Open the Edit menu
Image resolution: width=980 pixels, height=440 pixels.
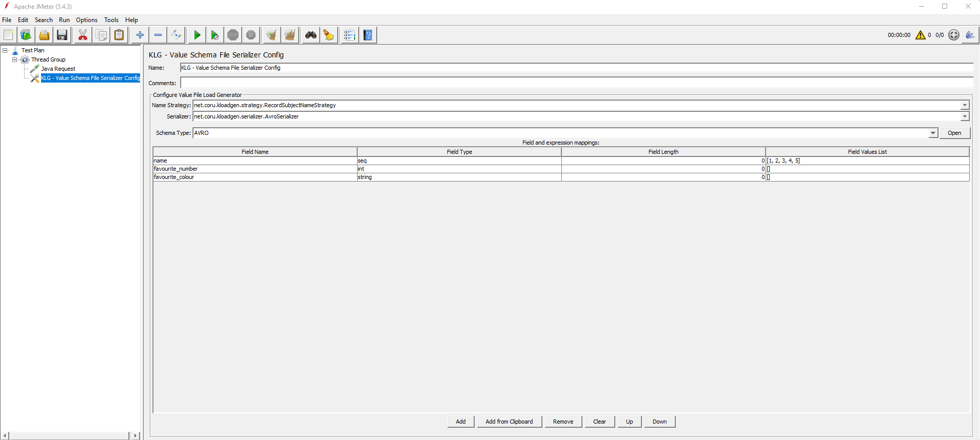[x=23, y=20]
